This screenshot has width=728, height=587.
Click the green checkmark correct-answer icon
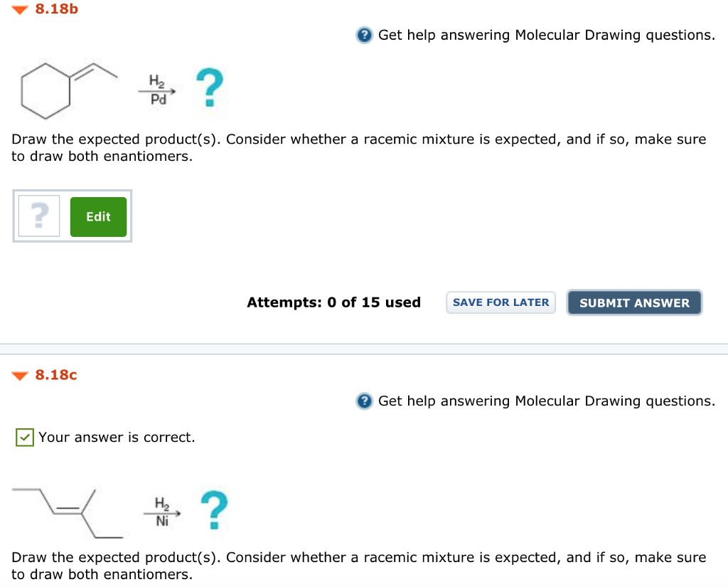coord(24,437)
